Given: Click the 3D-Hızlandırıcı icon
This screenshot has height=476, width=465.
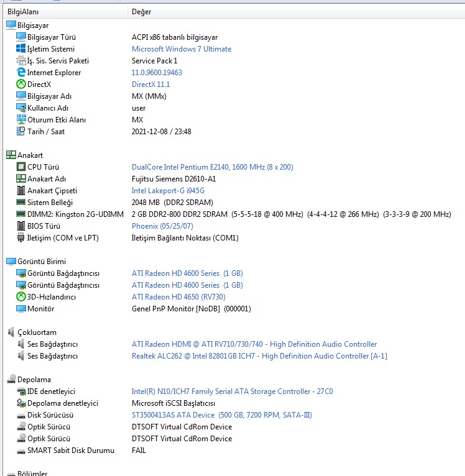Looking at the screenshot, I should click(21, 297).
